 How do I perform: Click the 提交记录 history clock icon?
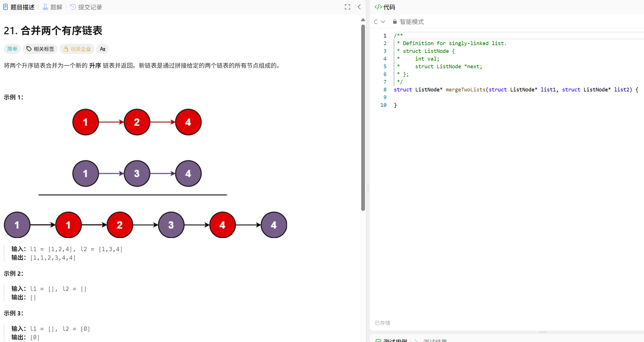point(73,7)
